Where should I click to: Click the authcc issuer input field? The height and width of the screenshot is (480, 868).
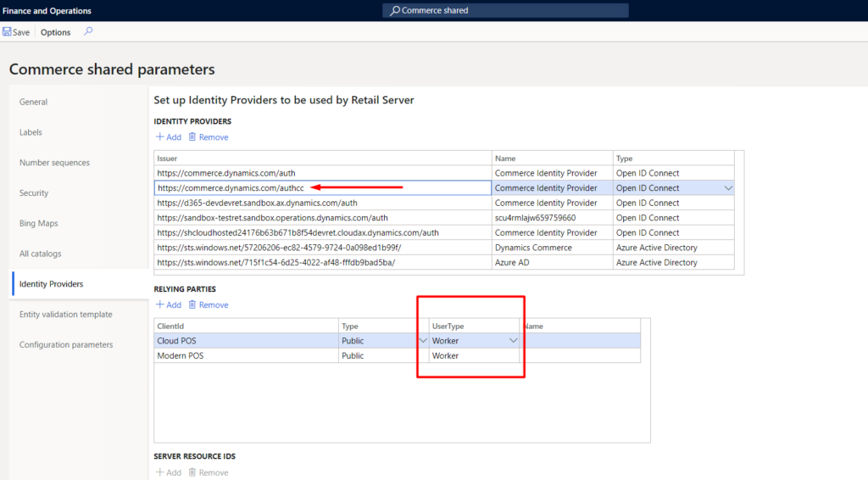click(x=323, y=188)
